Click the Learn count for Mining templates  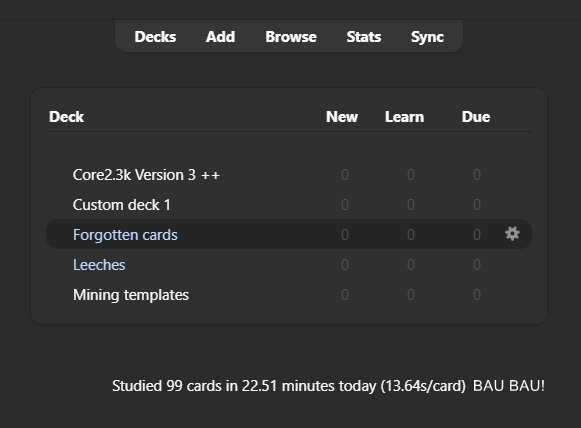(x=411, y=295)
